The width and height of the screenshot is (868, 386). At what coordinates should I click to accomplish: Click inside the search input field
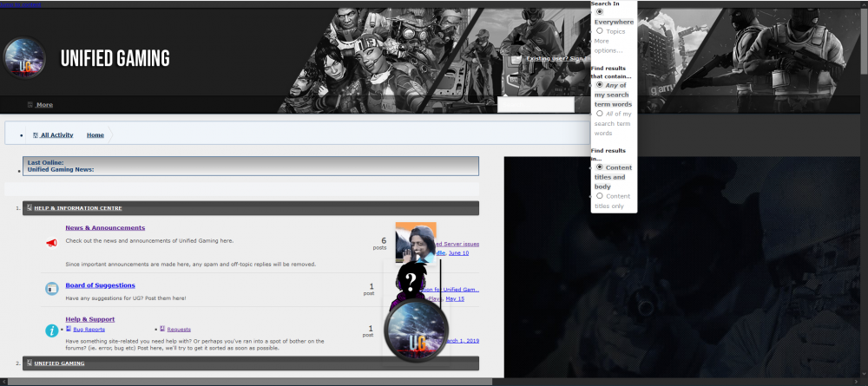[536, 104]
